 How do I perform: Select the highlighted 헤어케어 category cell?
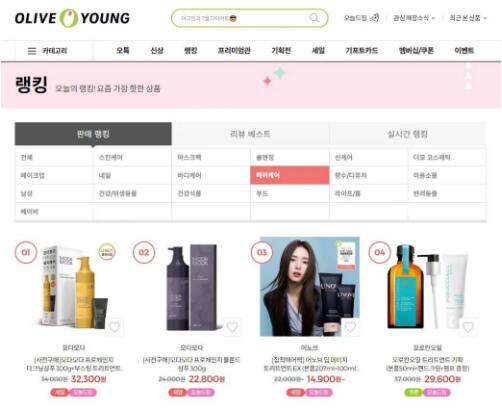tap(290, 175)
